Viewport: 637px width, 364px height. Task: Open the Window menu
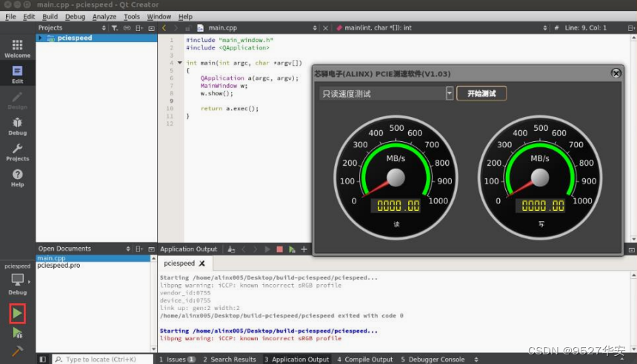pyautogui.click(x=159, y=16)
